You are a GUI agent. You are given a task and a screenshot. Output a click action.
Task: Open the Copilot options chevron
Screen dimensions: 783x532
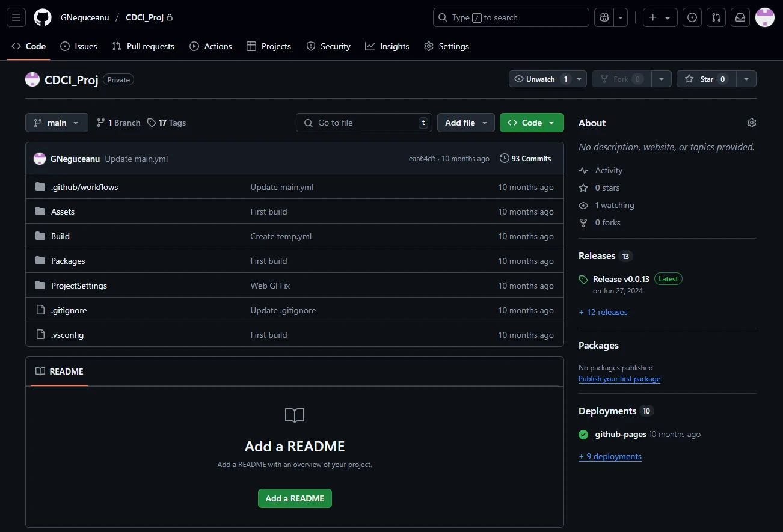[620, 17]
